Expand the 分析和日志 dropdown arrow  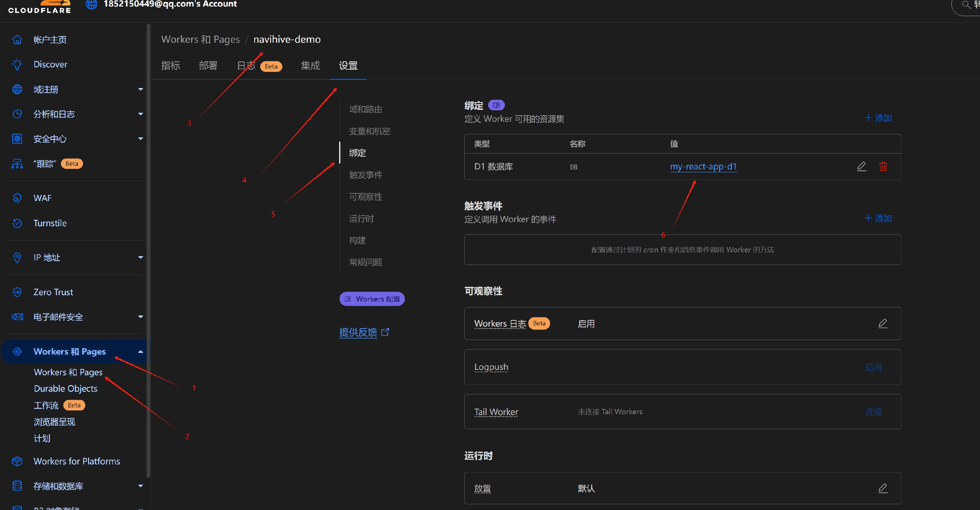[140, 114]
